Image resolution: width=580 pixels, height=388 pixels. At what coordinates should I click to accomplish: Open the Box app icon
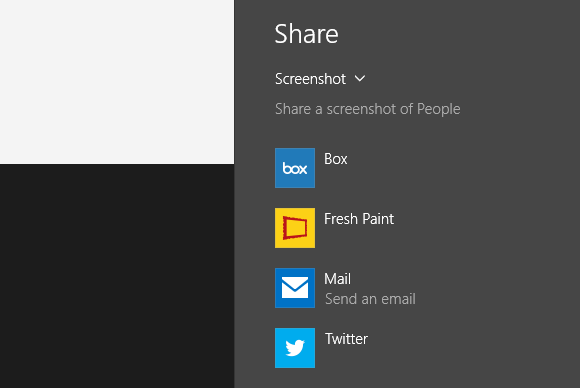click(295, 168)
